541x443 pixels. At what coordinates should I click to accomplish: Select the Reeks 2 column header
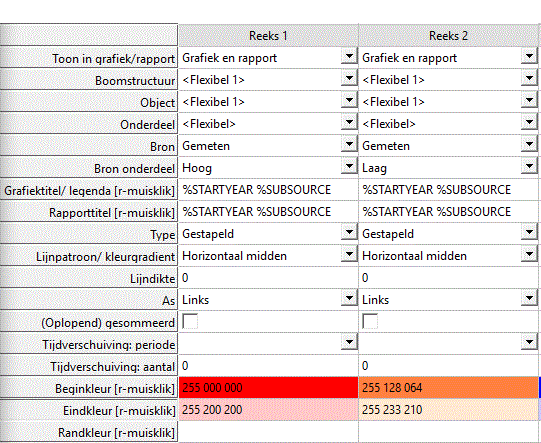coord(448,35)
